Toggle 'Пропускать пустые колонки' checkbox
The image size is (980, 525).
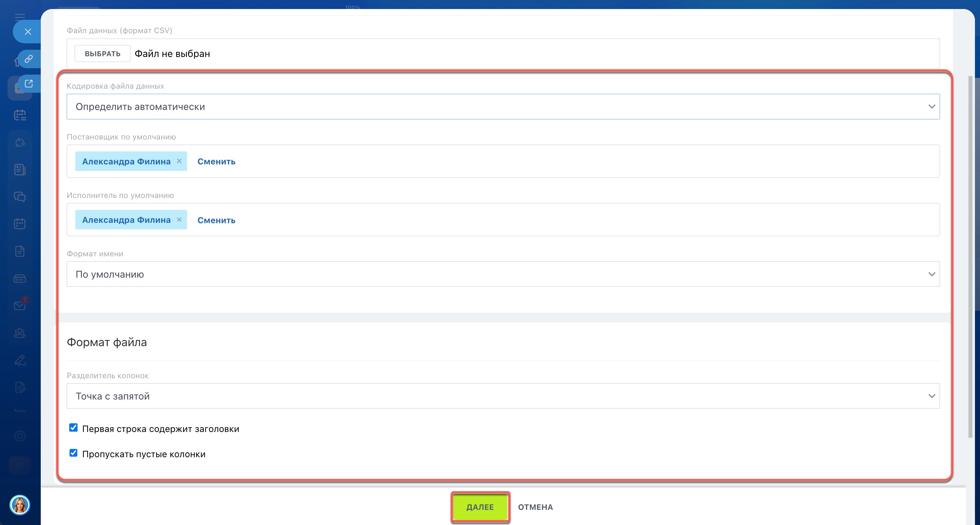tap(74, 453)
